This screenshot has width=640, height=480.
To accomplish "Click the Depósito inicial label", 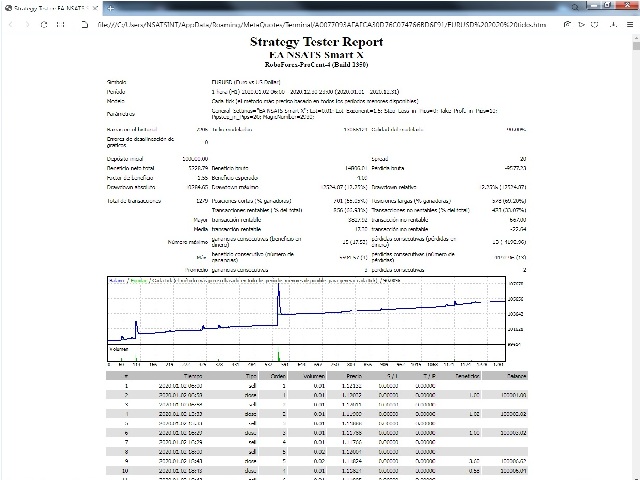I will click(125, 159).
